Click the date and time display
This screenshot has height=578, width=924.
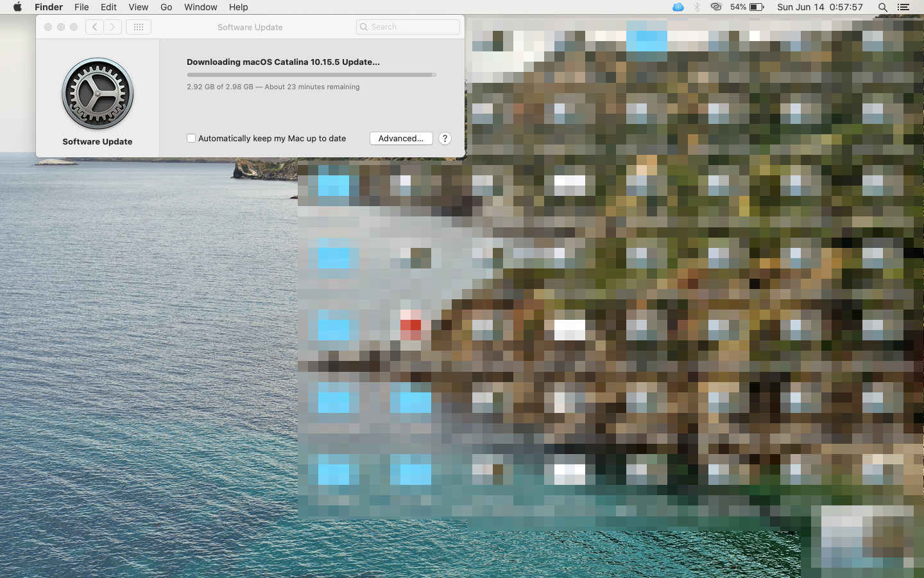pyautogui.click(x=819, y=7)
